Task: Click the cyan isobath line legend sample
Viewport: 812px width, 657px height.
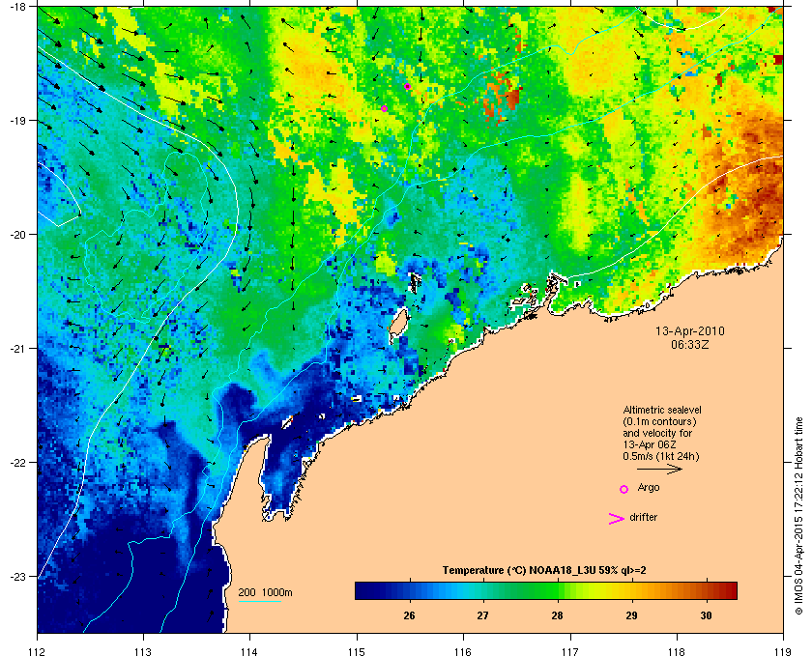Action: click(x=259, y=602)
